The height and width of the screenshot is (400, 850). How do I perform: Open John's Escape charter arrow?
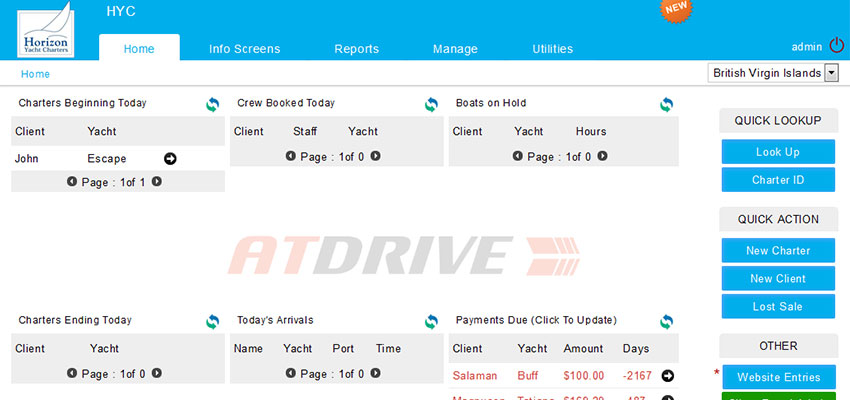170,159
